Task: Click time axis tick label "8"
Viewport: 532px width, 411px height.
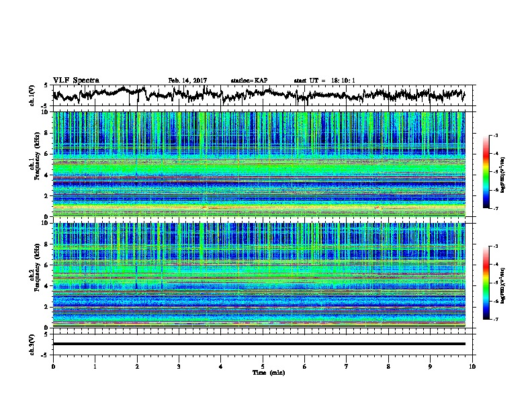Action: click(x=388, y=367)
